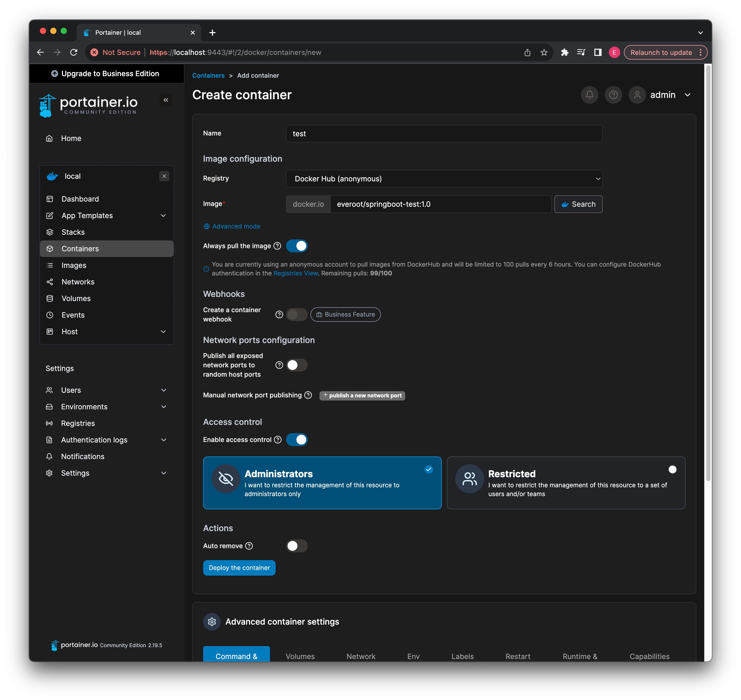Open Volumes in the sidebar
The height and width of the screenshot is (700, 741).
[106, 298]
